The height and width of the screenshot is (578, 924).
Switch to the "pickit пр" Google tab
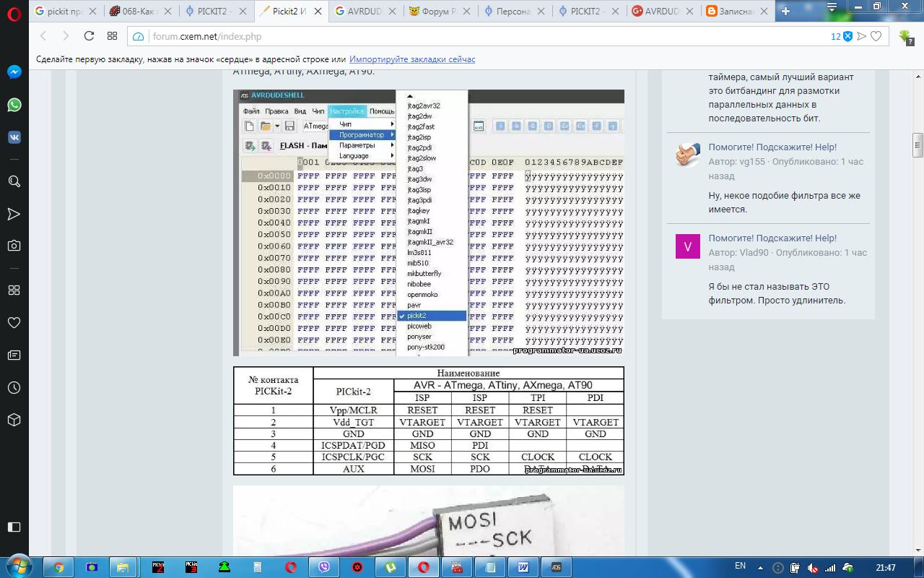coord(66,11)
